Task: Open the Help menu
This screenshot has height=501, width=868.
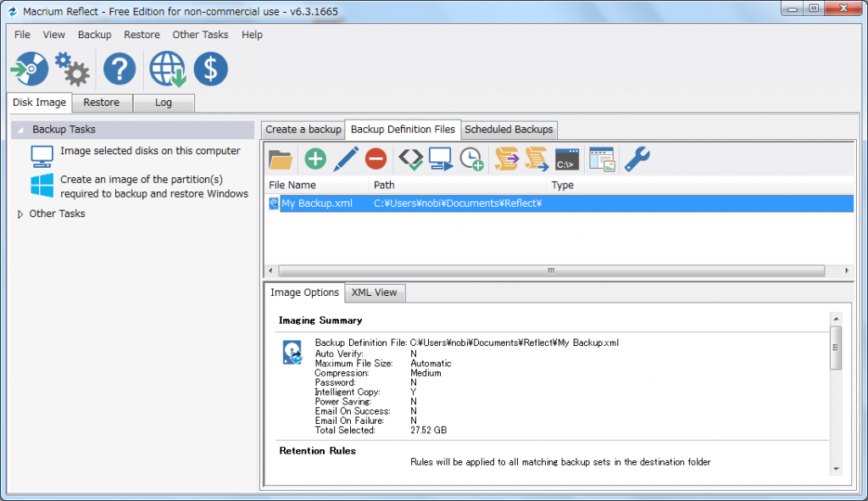Action: pyautogui.click(x=252, y=34)
